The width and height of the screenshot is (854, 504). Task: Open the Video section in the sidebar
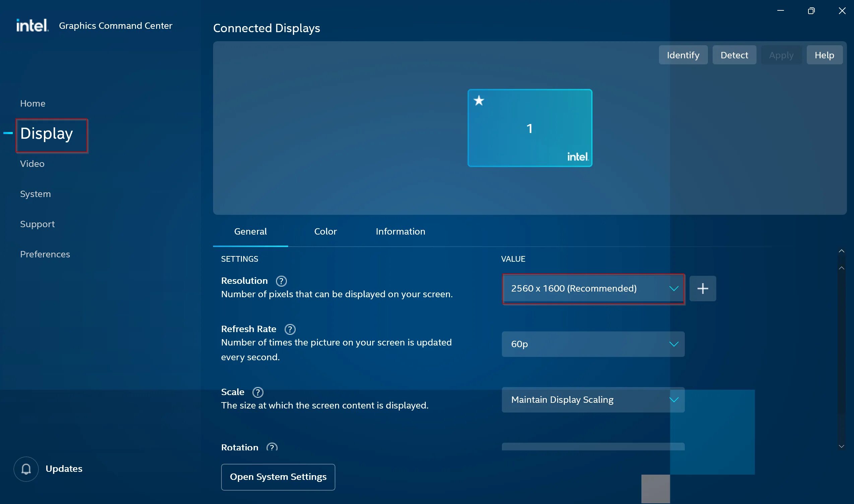click(32, 164)
